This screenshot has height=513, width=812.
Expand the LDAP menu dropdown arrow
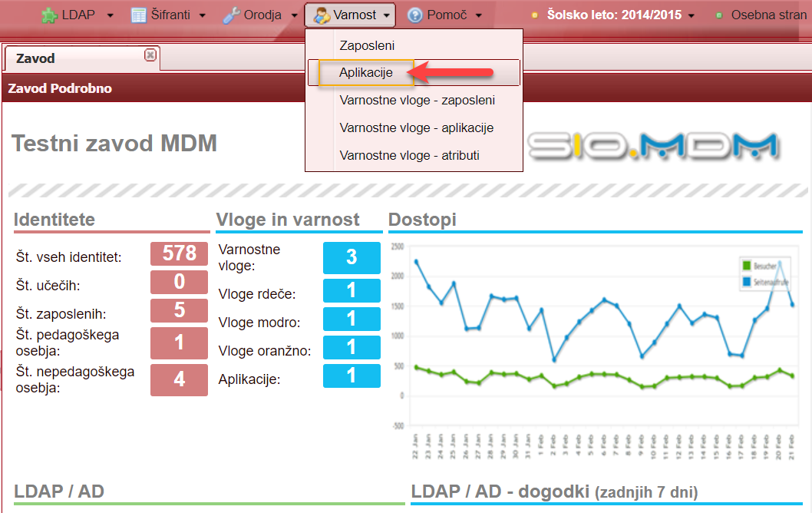point(111,15)
